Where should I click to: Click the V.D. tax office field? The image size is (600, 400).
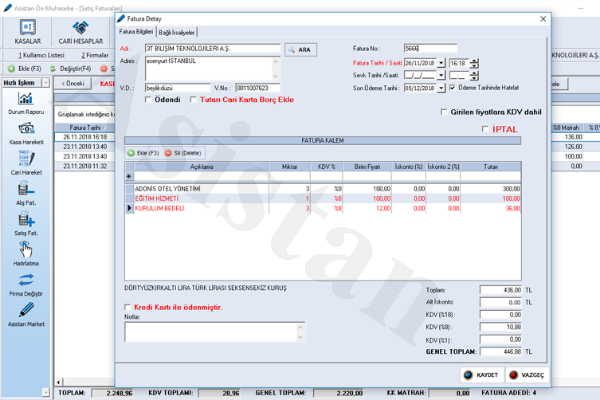tap(178, 88)
